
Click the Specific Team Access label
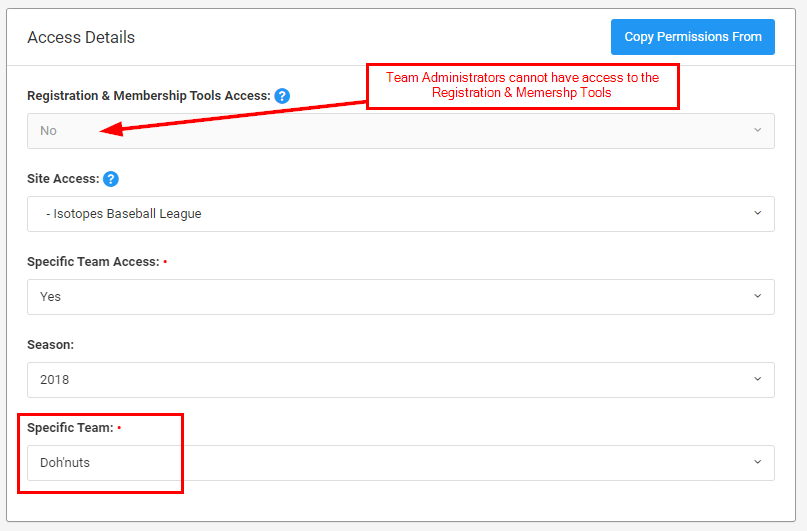93,261
